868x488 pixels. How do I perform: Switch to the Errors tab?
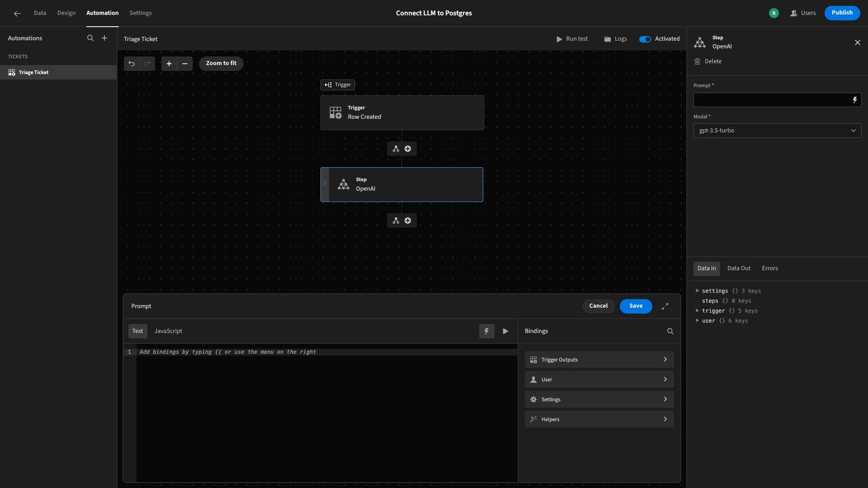[769, 268]
